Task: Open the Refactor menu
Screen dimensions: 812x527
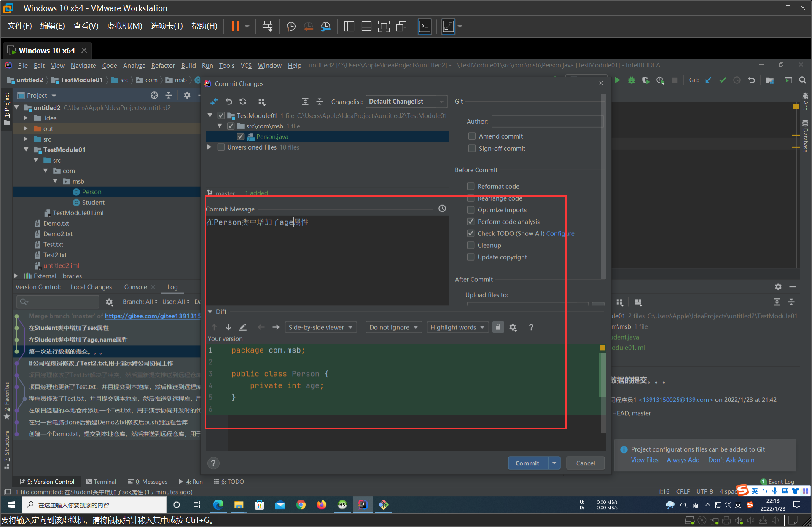Action: coord(163,65)
